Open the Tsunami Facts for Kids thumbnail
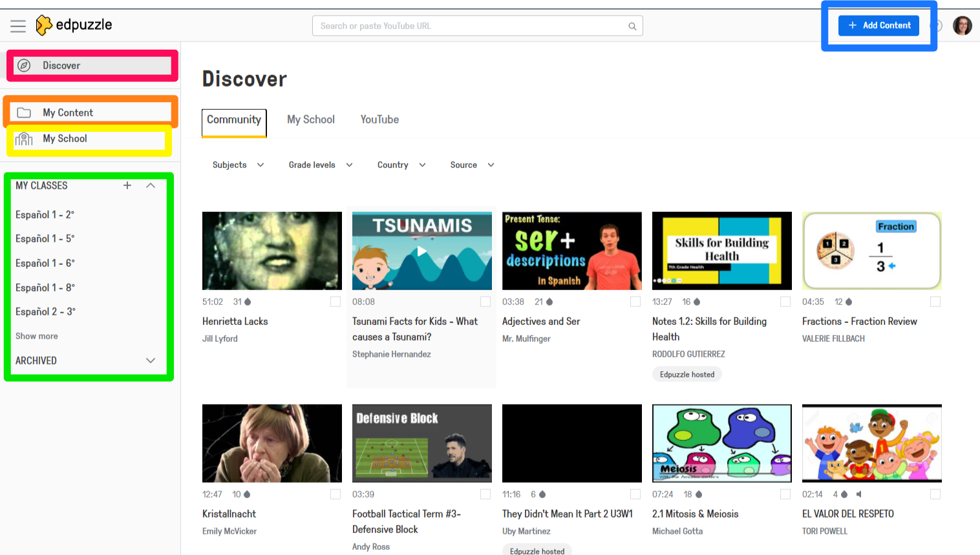980x555 pixels. click(x=421, y=251)
